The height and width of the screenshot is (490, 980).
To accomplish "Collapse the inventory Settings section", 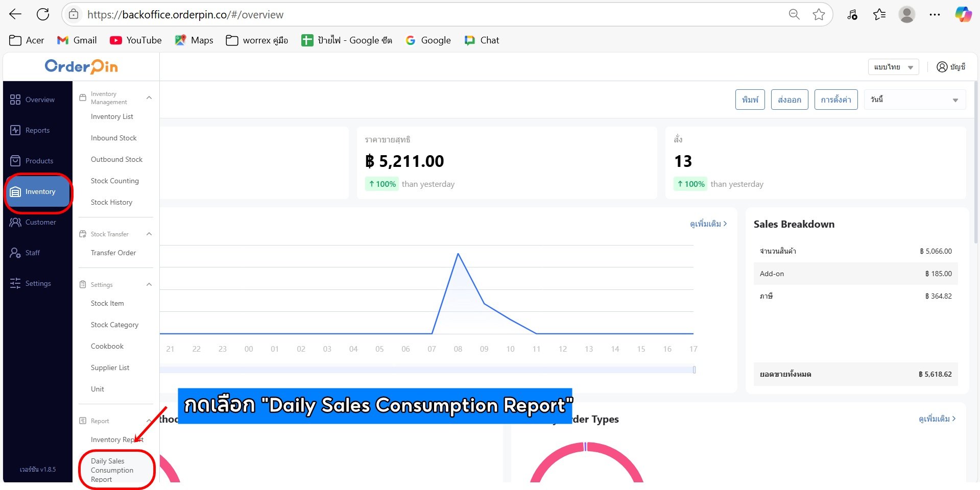I will tap(149, 284).
